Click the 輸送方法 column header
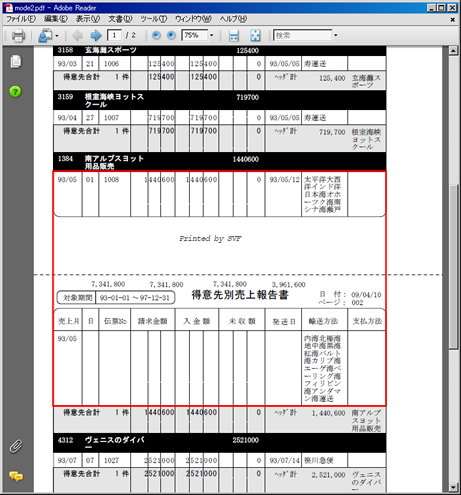The width and height of the screenshot is (461, 495). click(323, 321)
